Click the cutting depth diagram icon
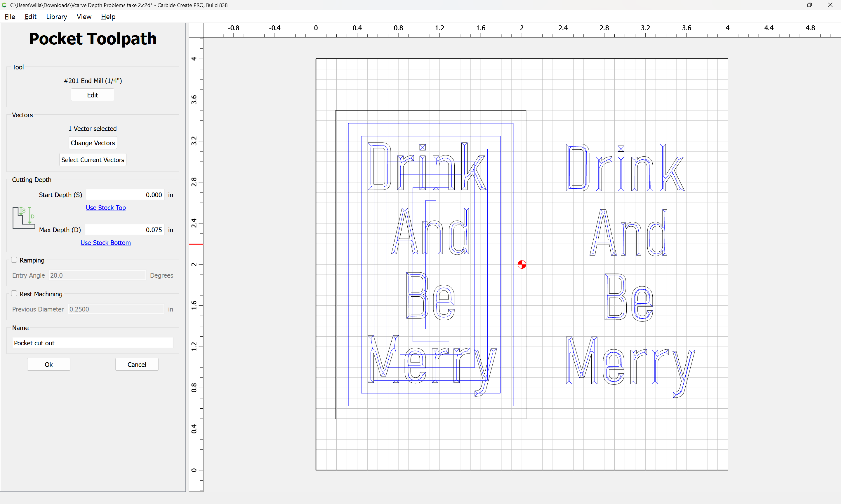This screenshot has height=504, width=841. point(24,218)
